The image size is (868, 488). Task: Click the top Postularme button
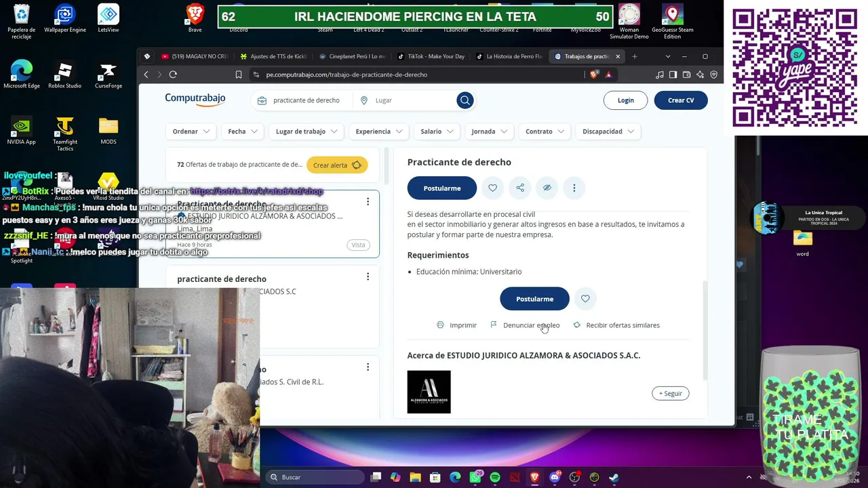pos(442,188)
